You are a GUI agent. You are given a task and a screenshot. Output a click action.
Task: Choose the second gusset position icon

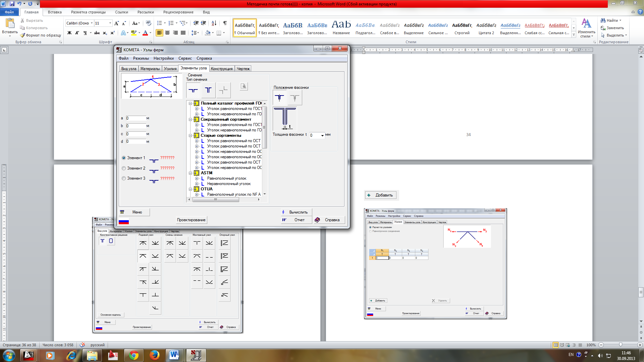pyautogui.click(x=295, y=98)
